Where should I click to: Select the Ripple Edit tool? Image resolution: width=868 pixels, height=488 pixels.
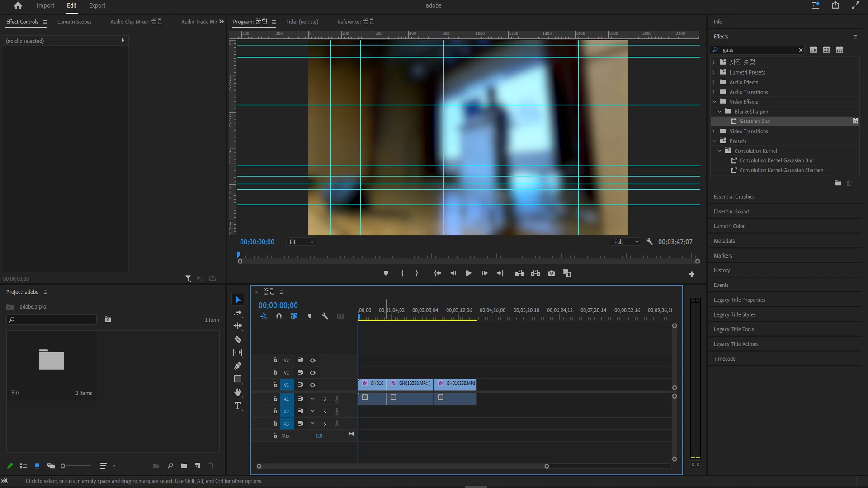point(238,326)
